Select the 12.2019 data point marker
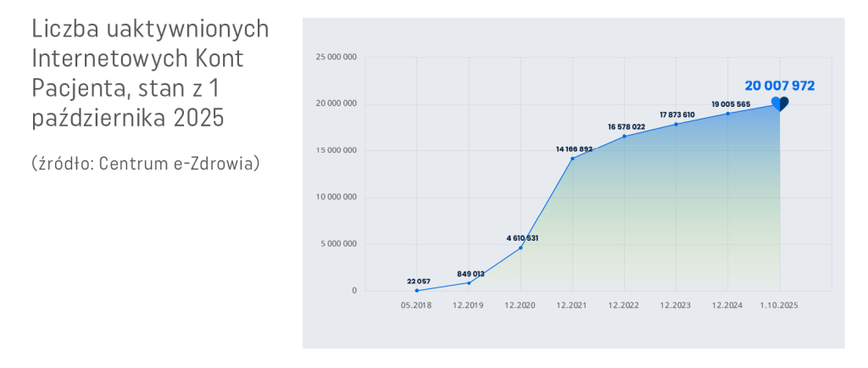 (x=470, y=282)
